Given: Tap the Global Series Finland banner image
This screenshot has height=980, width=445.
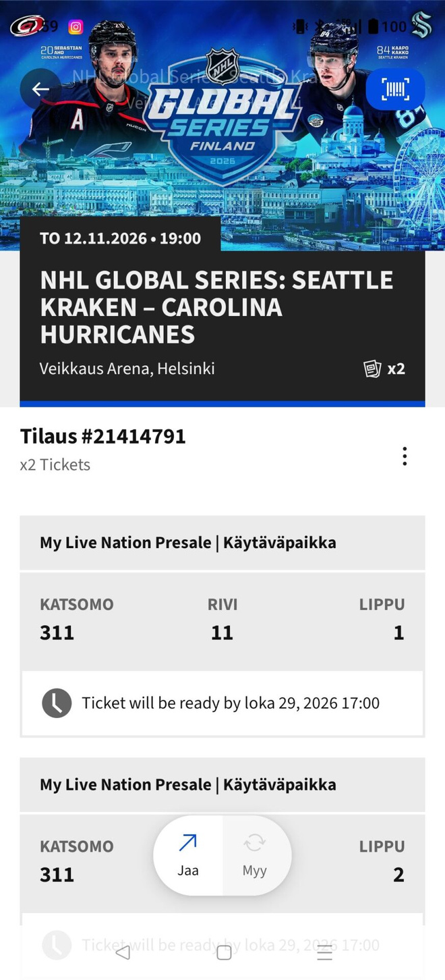Looking at the screenshot, I should (x=222, y=125).
